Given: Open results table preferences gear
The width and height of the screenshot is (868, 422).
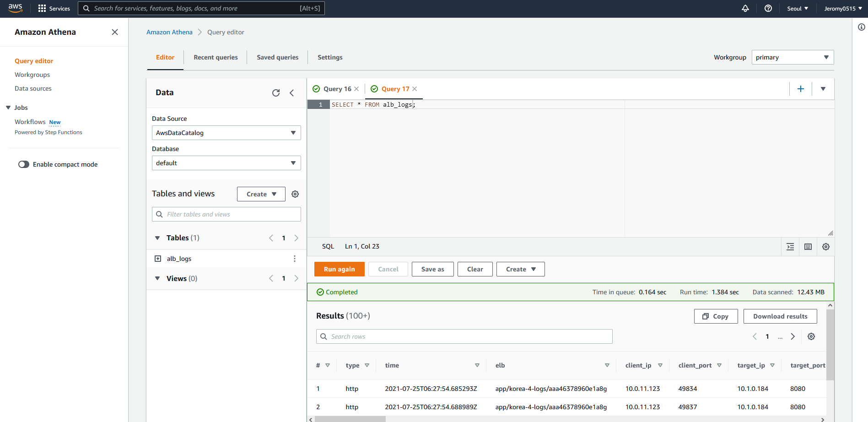Looking at the screenshot, I should 811,336.
